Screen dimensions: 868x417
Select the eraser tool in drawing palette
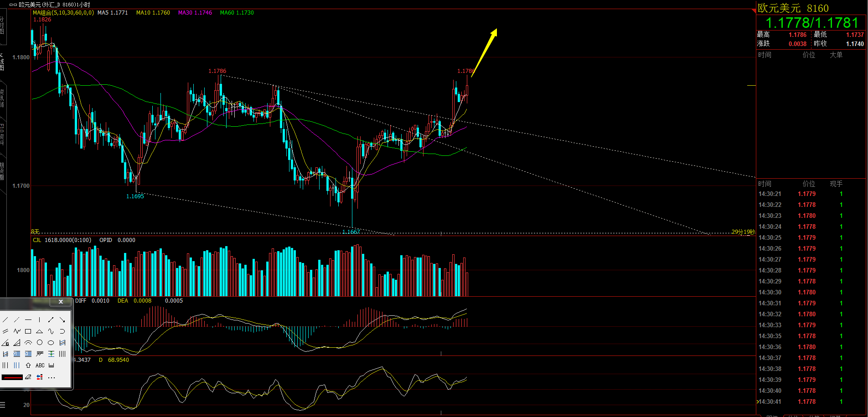(x=28, y=377)
